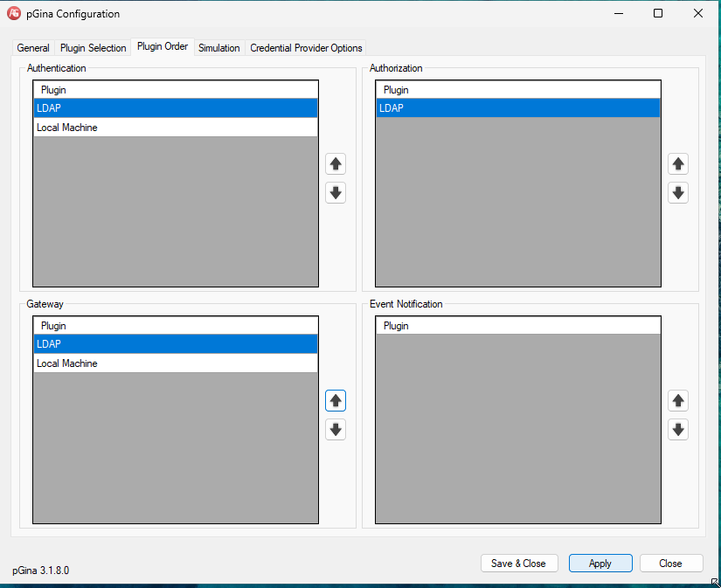Viewport: 721px width, 588px height.
Task: Select LDAP in Gateway list
Action: (176, 344)
